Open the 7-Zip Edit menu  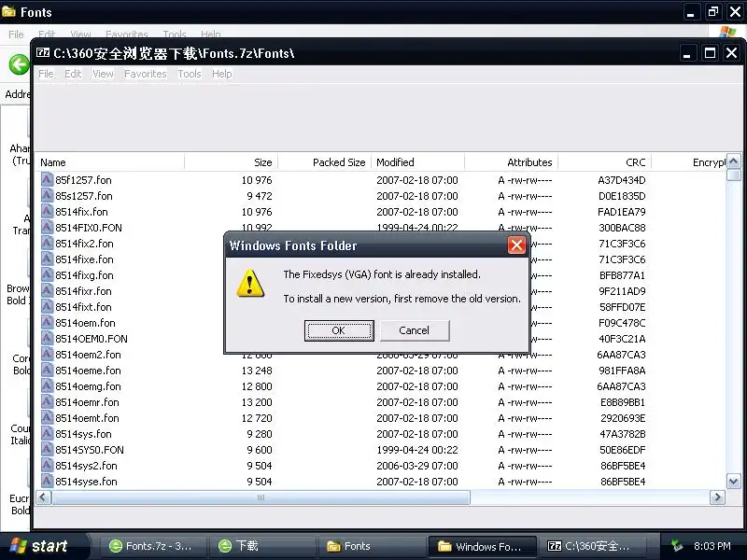coord(73,74)
